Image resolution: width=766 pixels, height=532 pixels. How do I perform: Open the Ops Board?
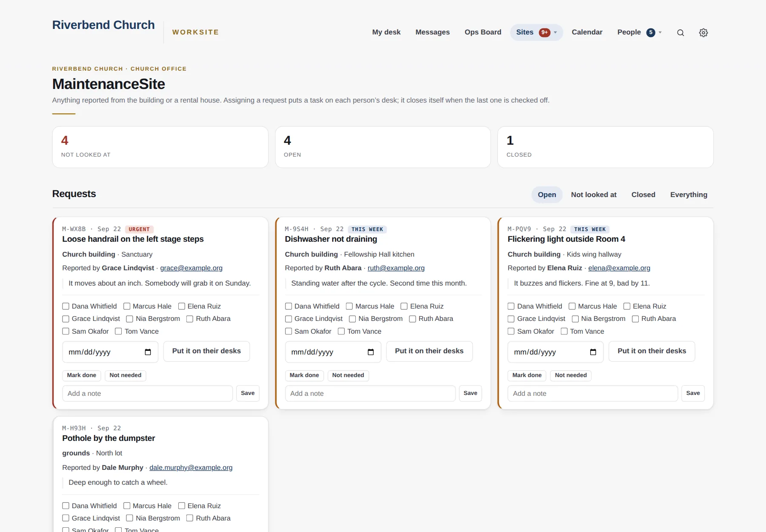(483, 32)
